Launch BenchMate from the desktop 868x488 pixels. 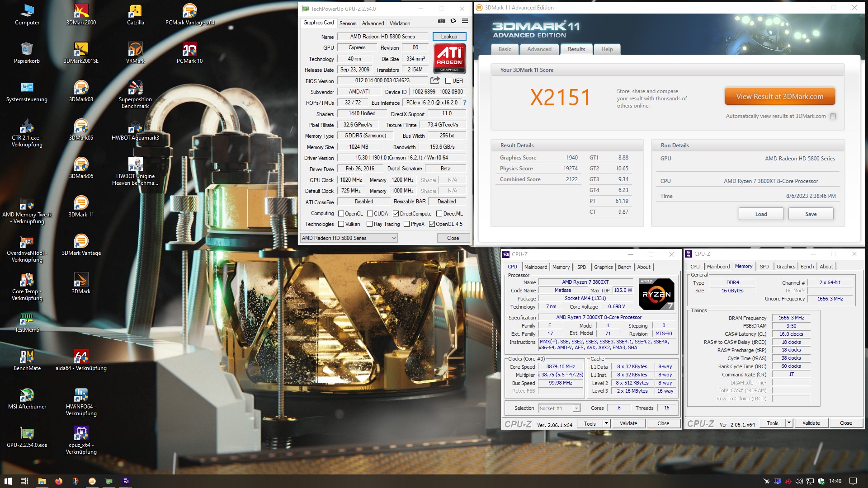(27, 360)
